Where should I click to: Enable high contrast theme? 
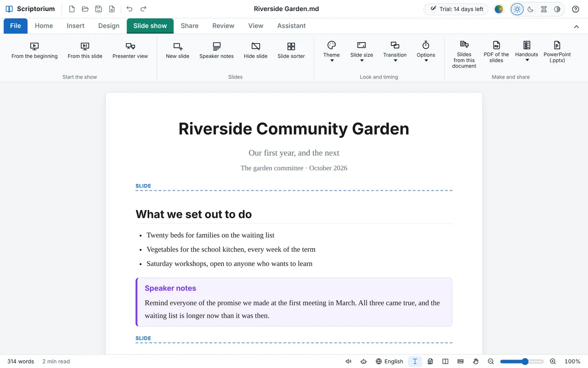click(x=557, y=9)
